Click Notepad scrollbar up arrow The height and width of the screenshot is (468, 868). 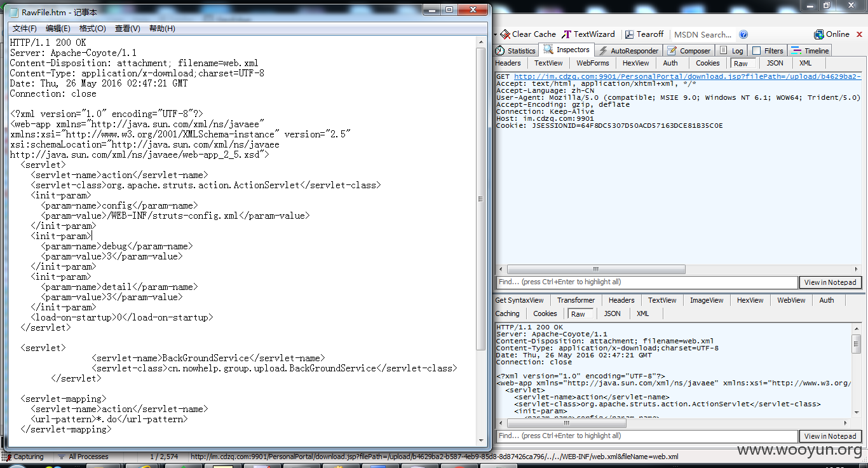(481, 41)
